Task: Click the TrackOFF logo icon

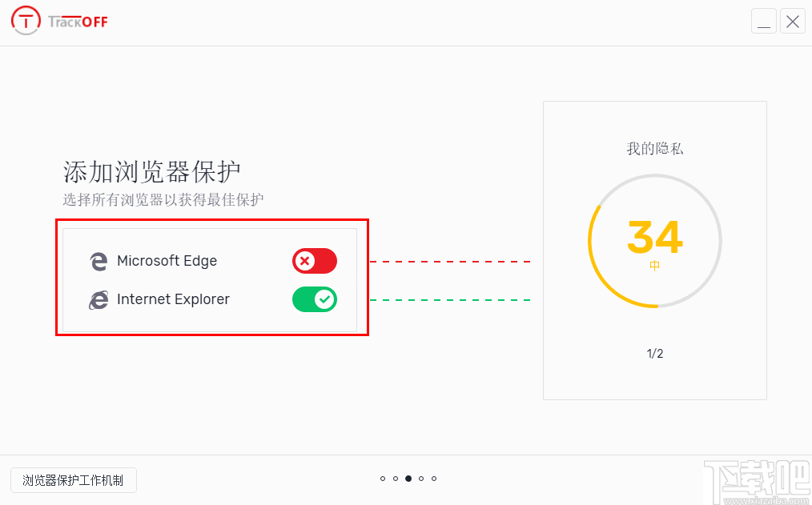Action: pos(26,20)
